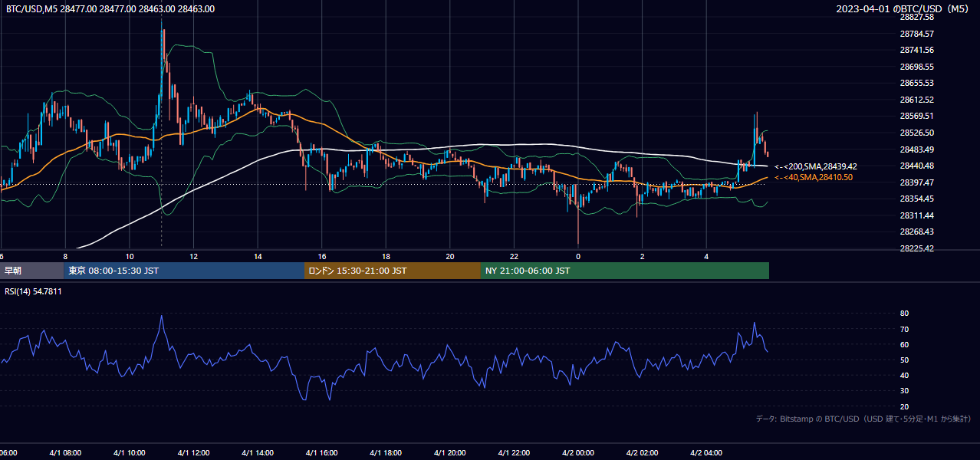Click the 200 SMA 28439.42 label
This screenshot has height=460, width=980.
coord(816,166)
